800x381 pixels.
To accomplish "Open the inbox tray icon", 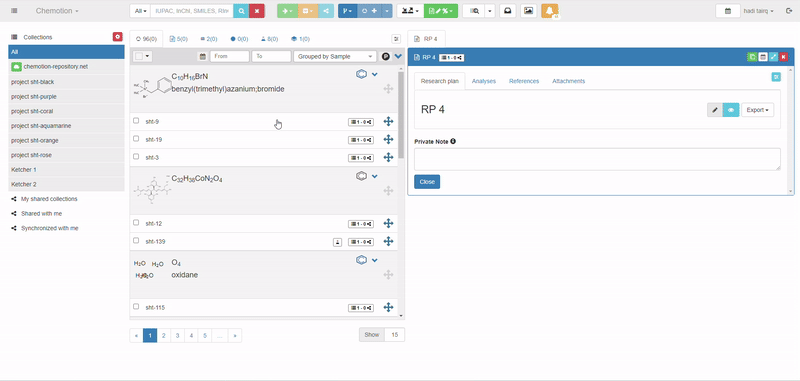I will pyautogui.click(x=508, y=11).
